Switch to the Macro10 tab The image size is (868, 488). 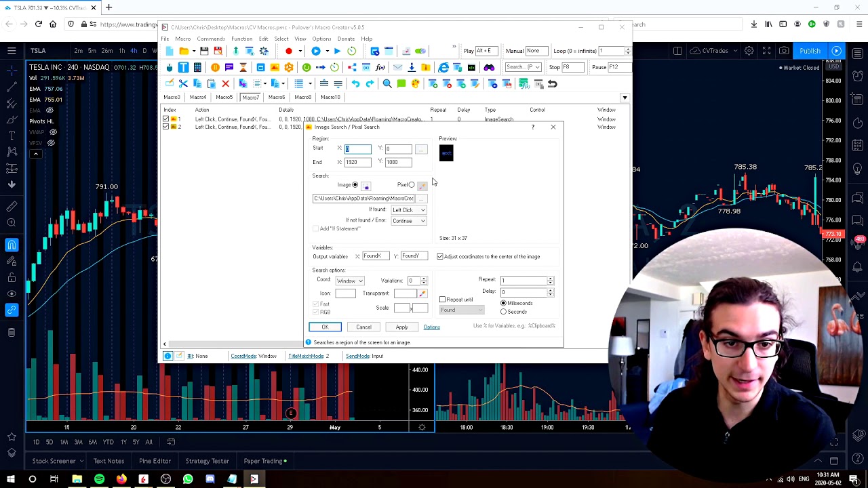click(x=330, y=97)
